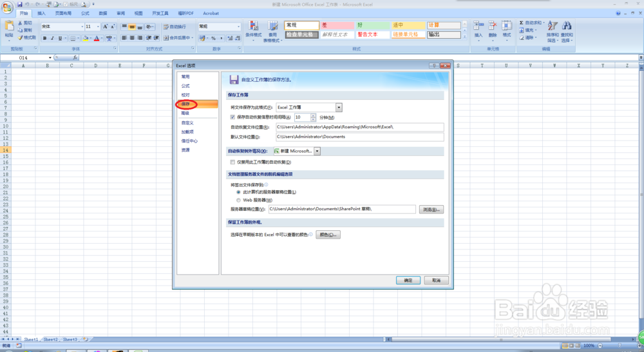This screenshot has width=644, height=352.
Task: Click the Wrap Text (自动换行) icon
Action: 166,26
